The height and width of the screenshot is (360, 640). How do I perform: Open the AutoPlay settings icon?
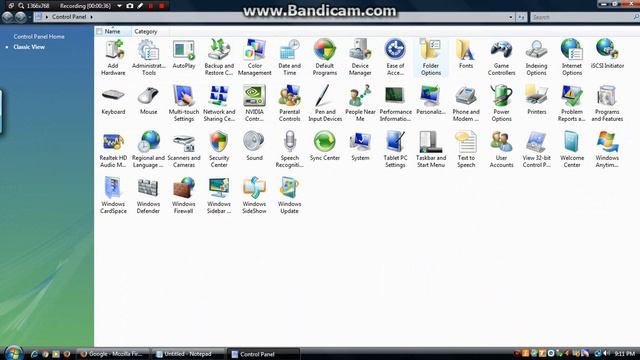click(184, 55)
